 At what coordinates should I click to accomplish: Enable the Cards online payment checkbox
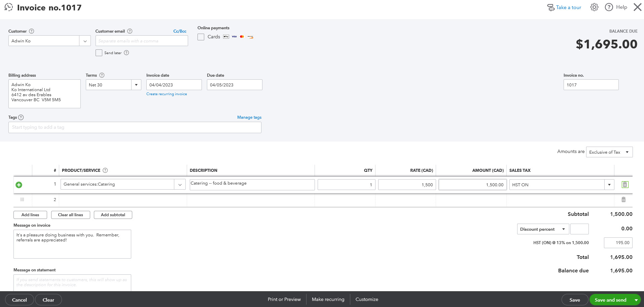[x=201, y=37]
